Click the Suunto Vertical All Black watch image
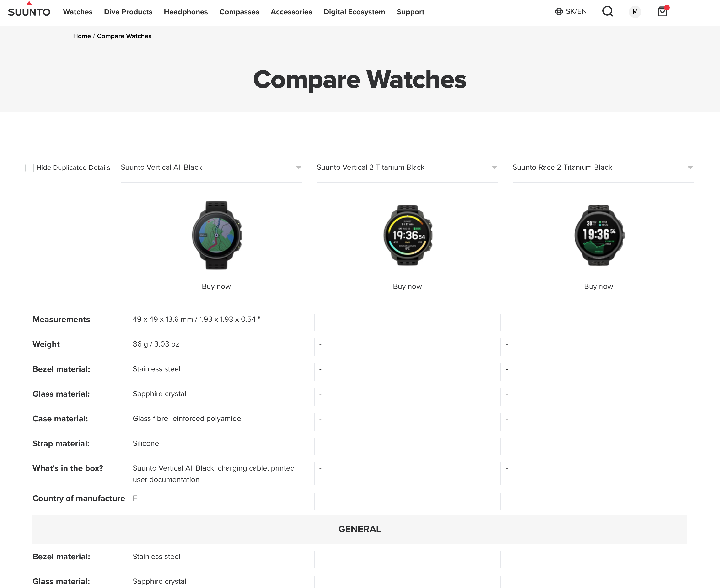Image resolution: width=720 pixels, height=588 pixels. [x=217, y=235]
